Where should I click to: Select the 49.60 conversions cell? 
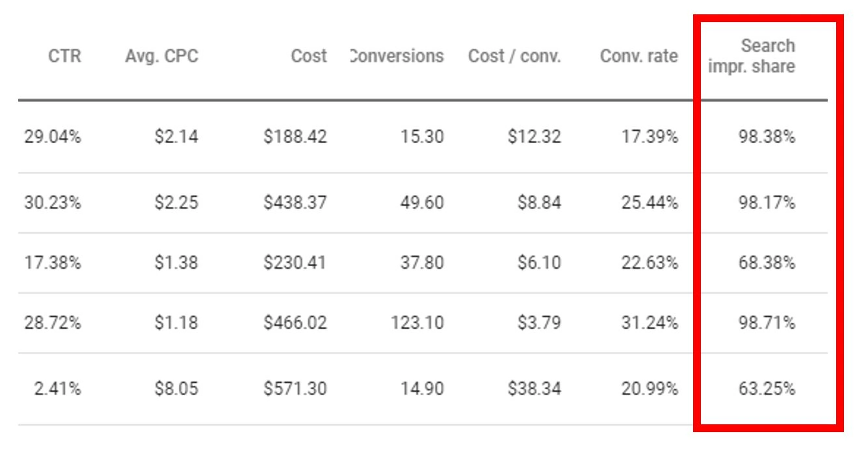423,202
